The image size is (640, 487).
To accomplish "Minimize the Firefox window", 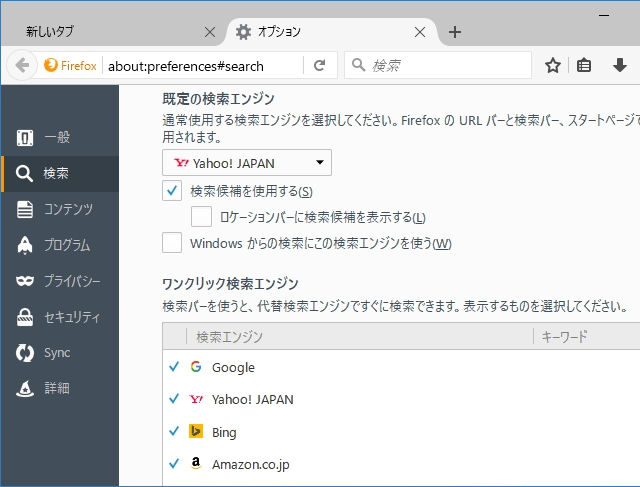I will (x=604, y=16).
